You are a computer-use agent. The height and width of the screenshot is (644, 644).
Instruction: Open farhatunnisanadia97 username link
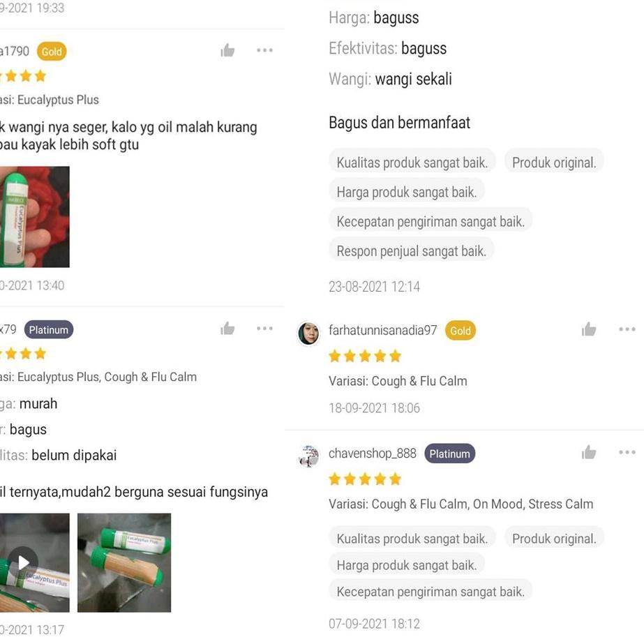point(383,330)
